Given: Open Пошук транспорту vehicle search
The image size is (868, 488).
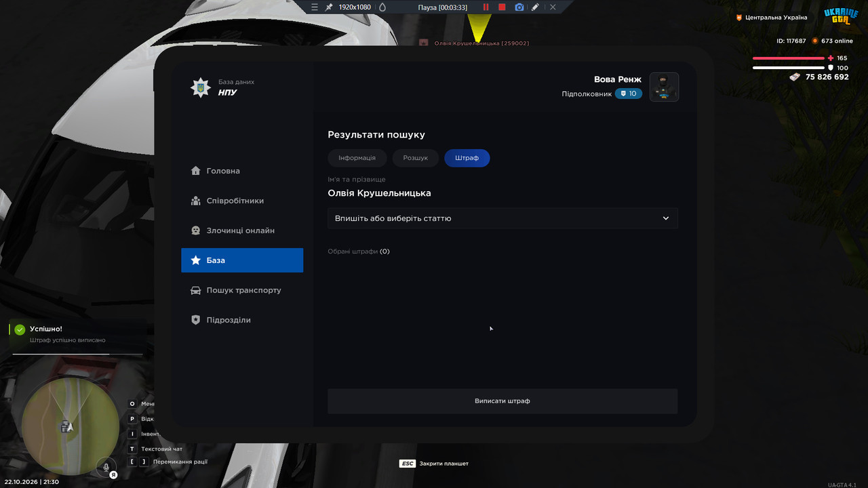Looking at the screenshot, I should tap(242, 290).
